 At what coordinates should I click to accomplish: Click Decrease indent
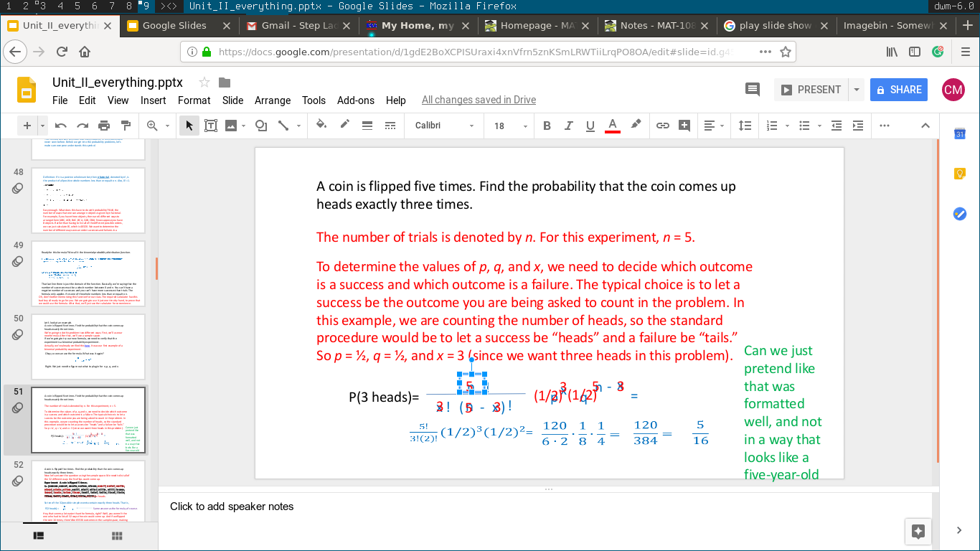[x=837, y=126]
